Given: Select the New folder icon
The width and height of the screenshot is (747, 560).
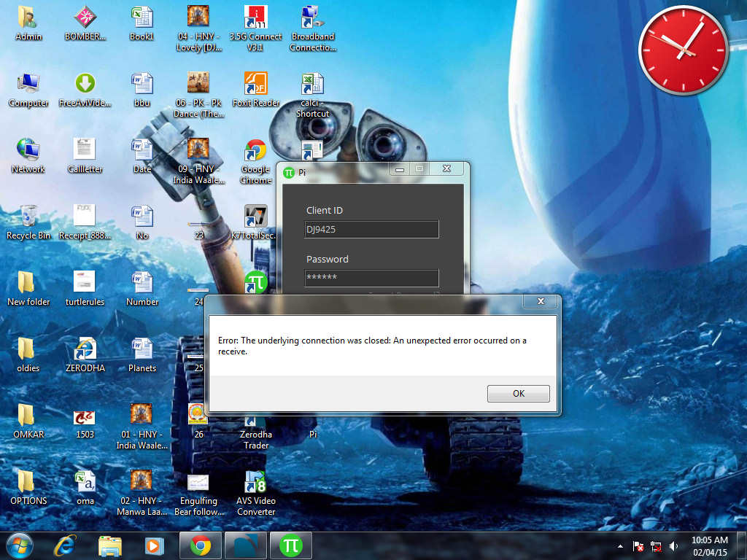Looking at the screenshot, I should pos(28,289).
